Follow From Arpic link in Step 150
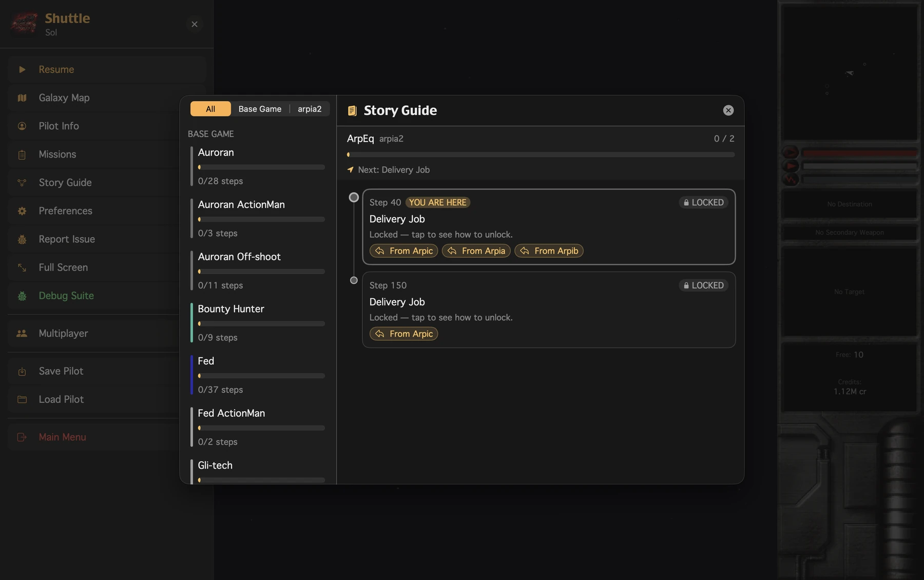This screenshot has width=924, height=580. click(403, 334)
